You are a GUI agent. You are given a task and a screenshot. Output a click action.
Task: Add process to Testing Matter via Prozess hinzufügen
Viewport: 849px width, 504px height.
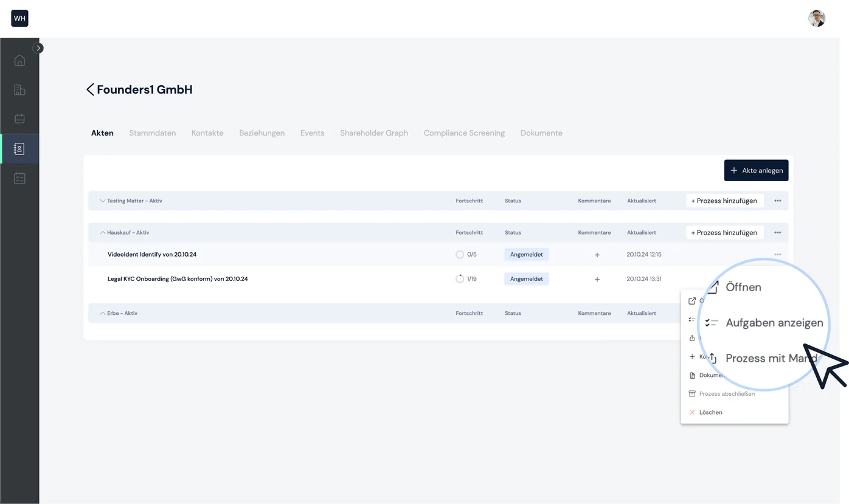[724, 201]
